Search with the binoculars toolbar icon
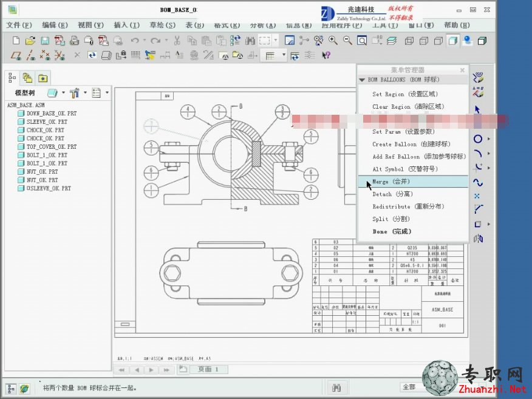The image size is (532, 399). point(250,41)
